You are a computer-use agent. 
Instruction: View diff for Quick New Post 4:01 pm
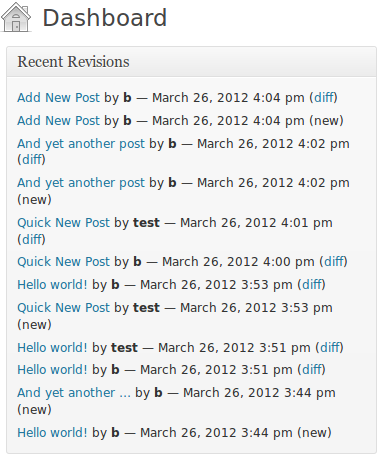[31, 239]
